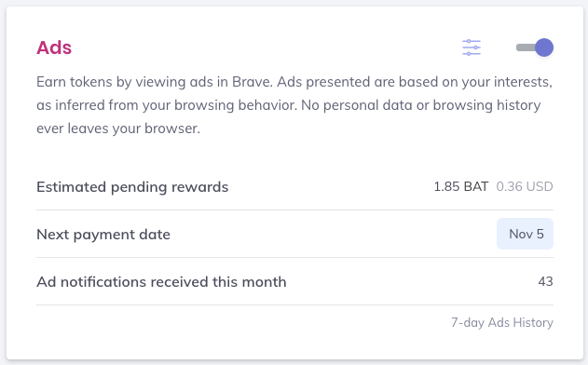Click the Next payment date row

(x=294, y=234)
